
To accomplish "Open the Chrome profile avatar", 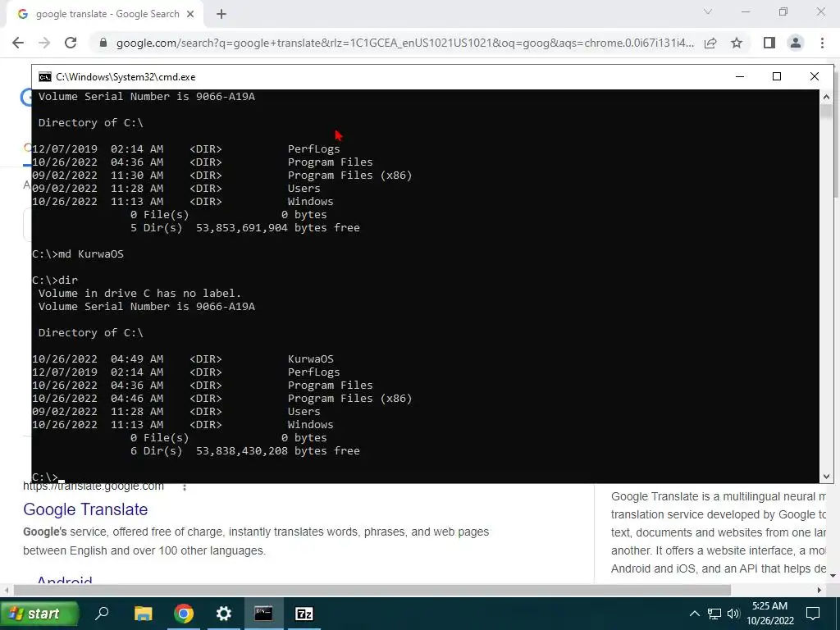I will point(796,43).
